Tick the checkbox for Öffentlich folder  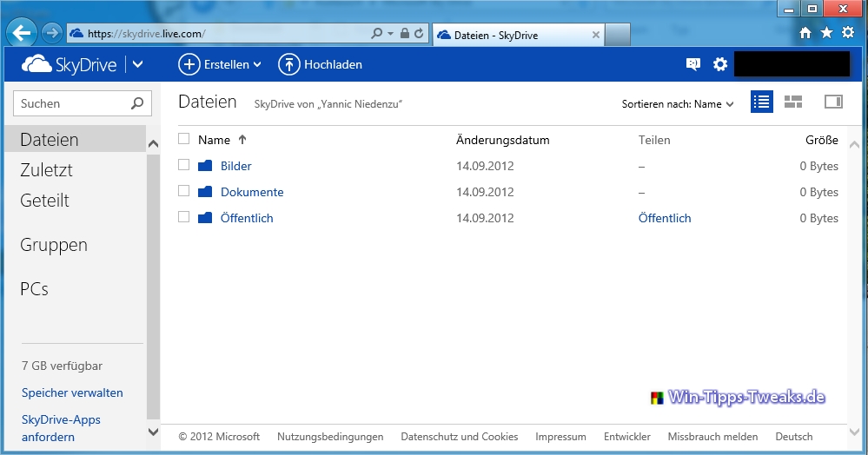(x=184, y=217)
